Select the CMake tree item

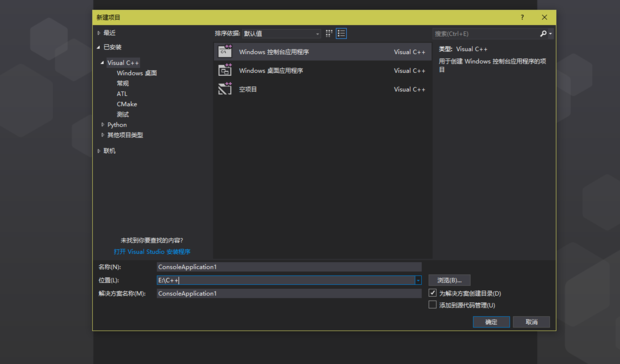127,104
